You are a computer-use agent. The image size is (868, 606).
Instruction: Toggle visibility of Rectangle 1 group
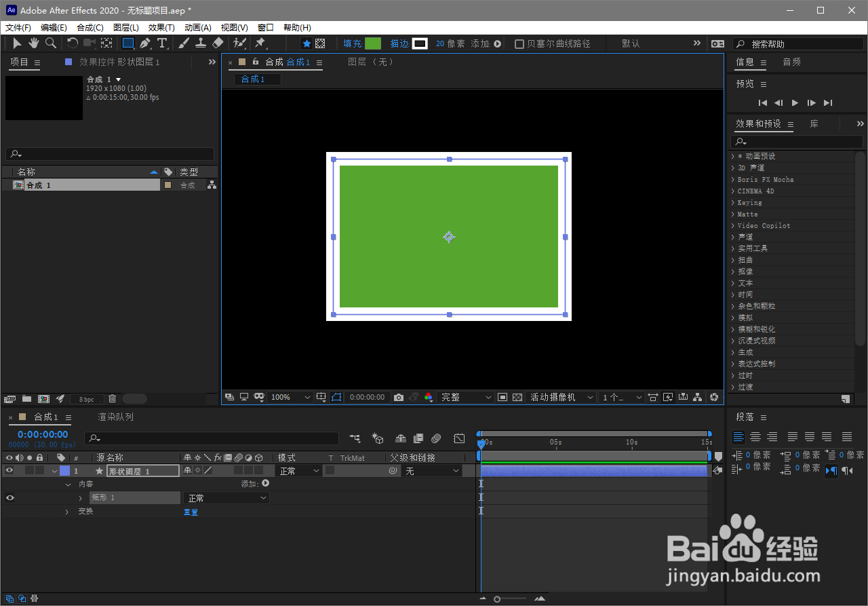[9, 497]
